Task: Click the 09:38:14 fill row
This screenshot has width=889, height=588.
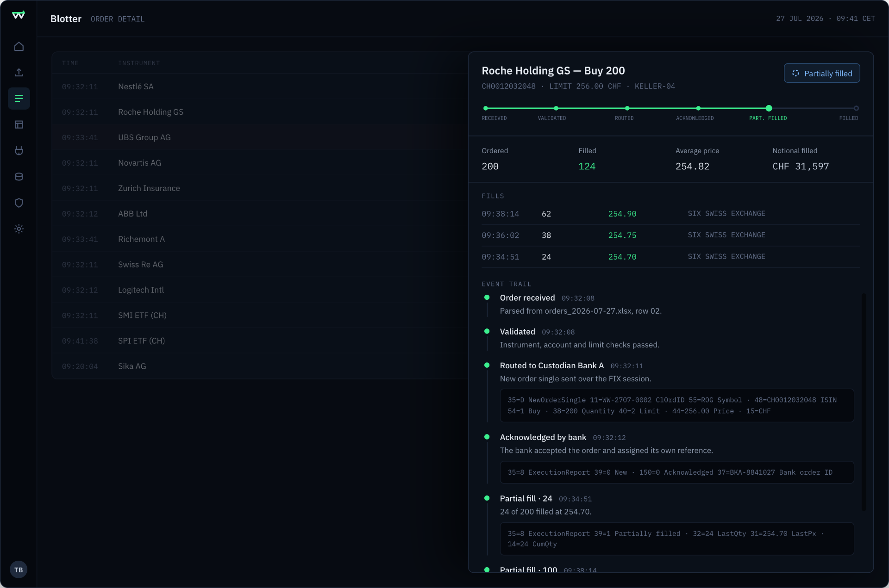Action: (x=671, y=214)
